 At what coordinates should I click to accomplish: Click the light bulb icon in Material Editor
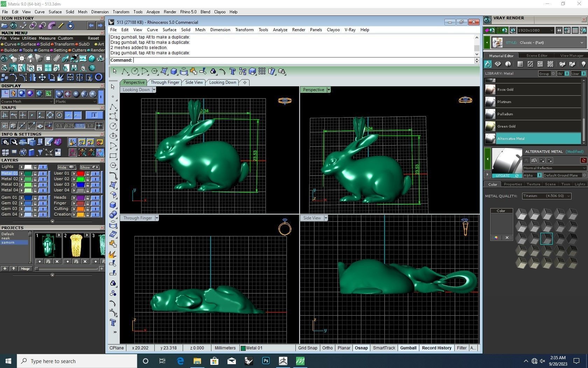(583, 64)
